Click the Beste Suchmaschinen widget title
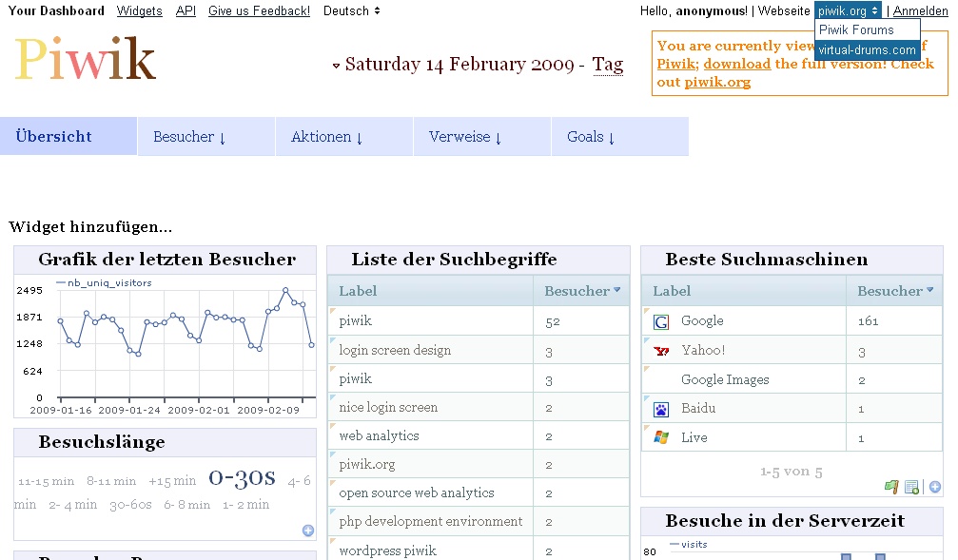Viewport: 958px width, 560px height. point(766,260)
